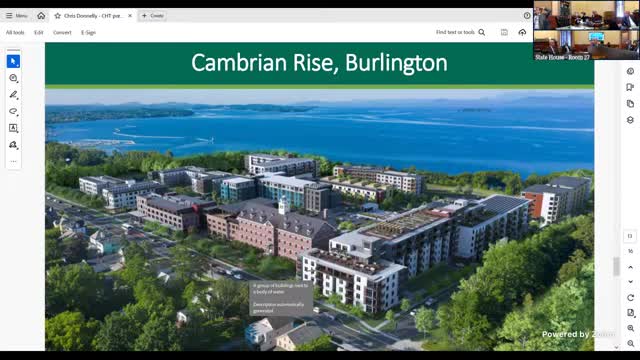
Task: Close the Chris Donnelly document tab
Action: click(130, 16)
